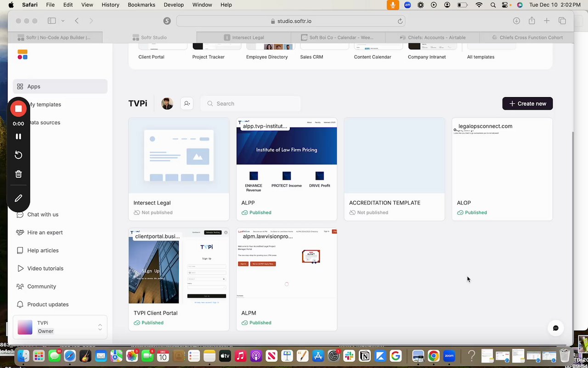Select the Project Tracker template
Viewport: 588px width, 368px height.
(217, 52)
